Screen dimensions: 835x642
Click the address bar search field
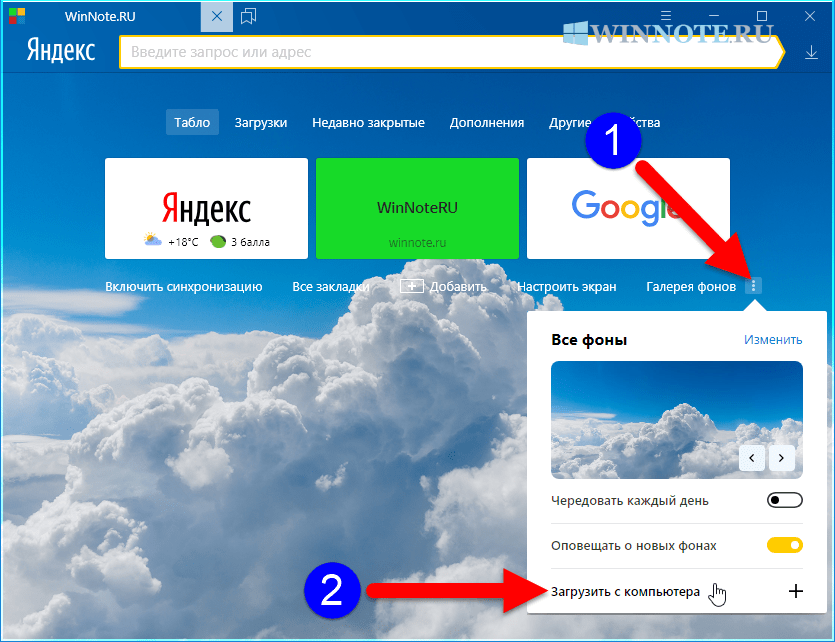point(450,53)
